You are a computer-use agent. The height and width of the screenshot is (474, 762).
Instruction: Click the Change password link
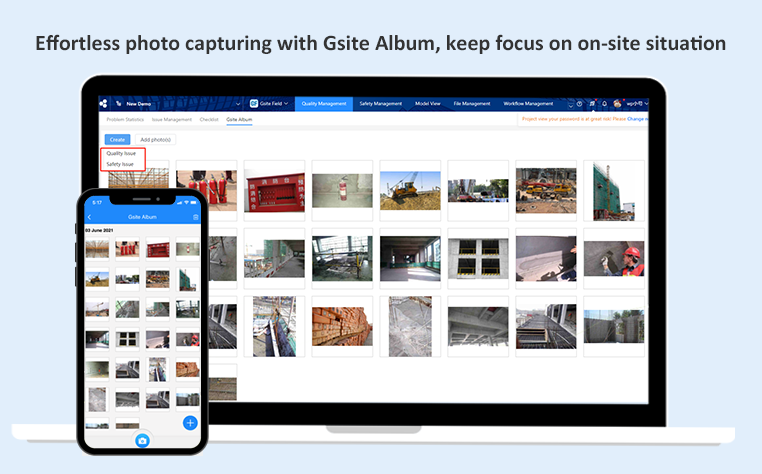tap(636, 119)
